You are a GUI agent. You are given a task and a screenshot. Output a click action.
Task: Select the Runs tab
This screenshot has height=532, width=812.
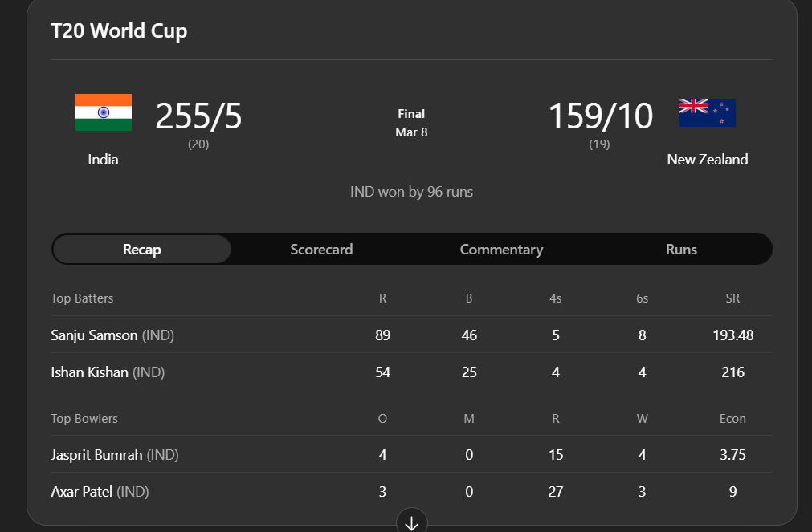tap(681, 250)
